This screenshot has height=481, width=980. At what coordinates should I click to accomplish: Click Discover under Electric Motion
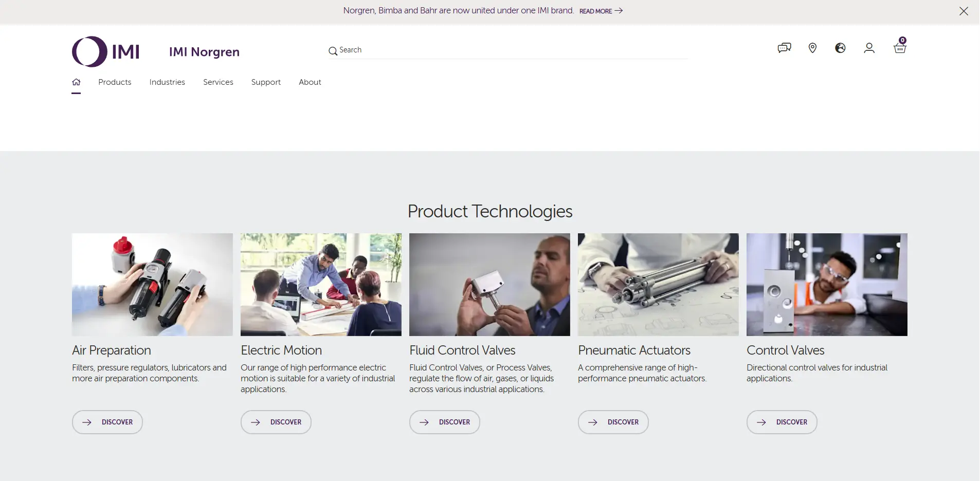[x=276, y=422]
